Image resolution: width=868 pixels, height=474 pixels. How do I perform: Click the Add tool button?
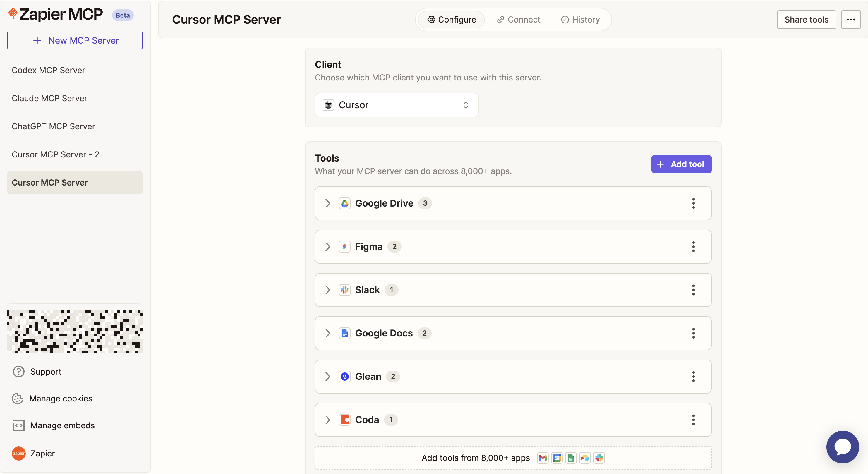click(x=681, y=164)
